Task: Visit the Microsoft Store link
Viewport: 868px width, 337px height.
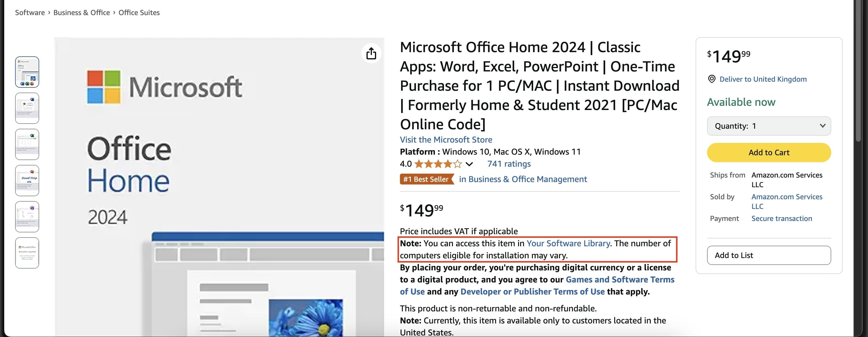Action: [x=446, y=140]
